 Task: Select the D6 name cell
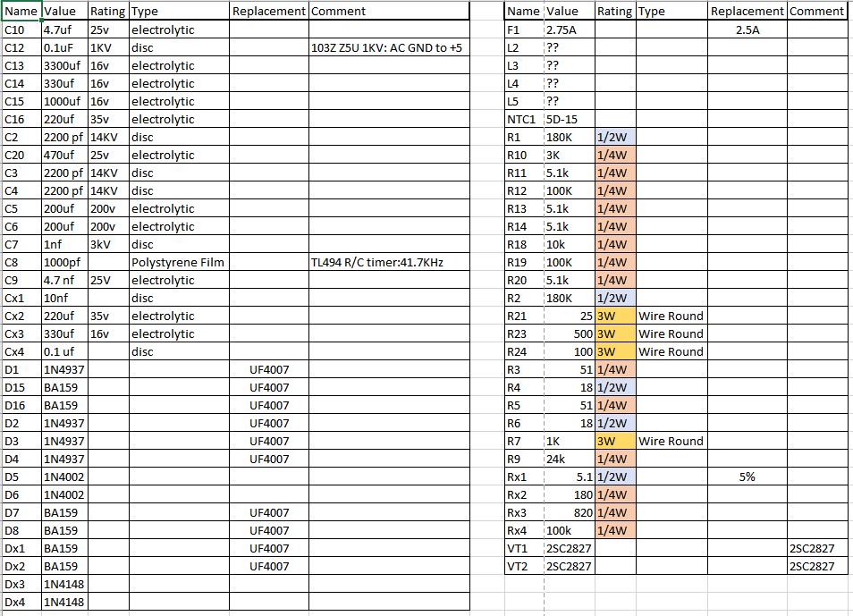(x=22, y=495)
